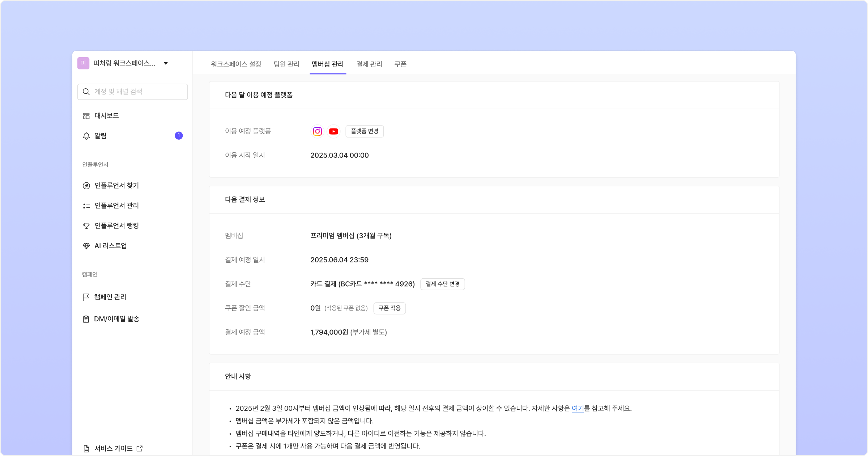Click the 인플루언서 랭킹 trophy icon

point(86,226)
